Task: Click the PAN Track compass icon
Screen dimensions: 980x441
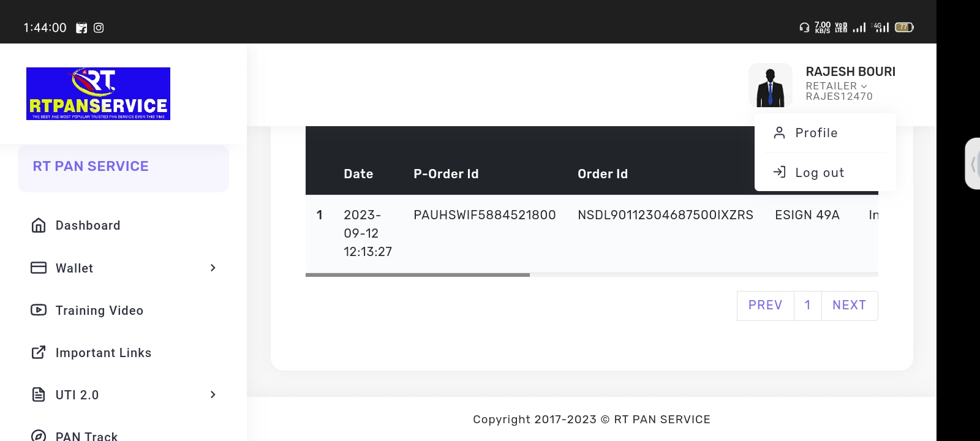Action: [x=39, y=435]
